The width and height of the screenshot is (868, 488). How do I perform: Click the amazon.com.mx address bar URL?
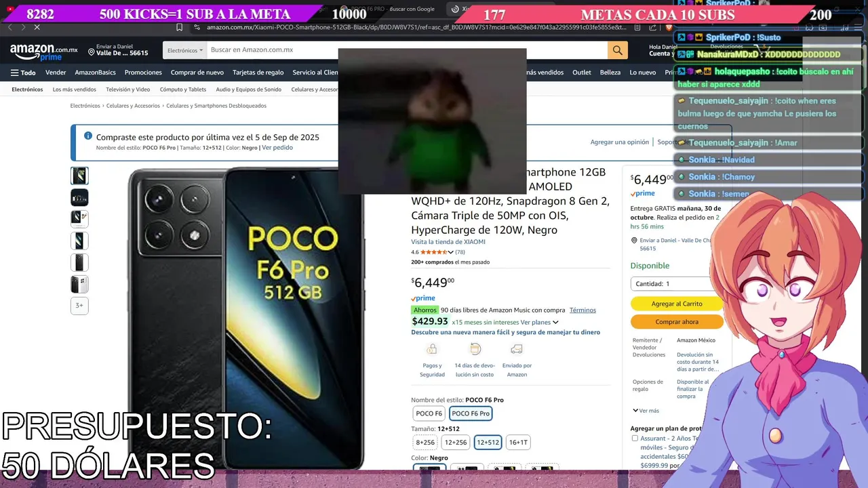point(416,27)
